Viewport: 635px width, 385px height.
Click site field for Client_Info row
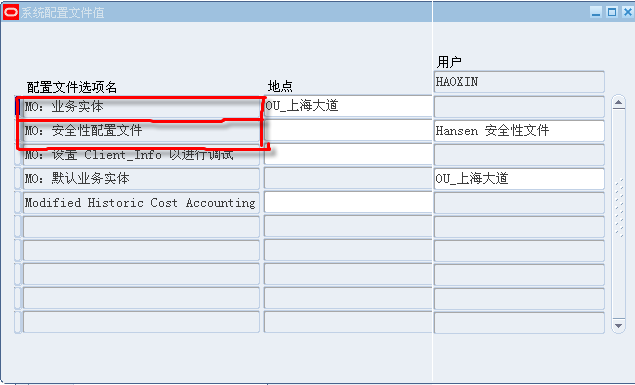click(x=348, y=155)
